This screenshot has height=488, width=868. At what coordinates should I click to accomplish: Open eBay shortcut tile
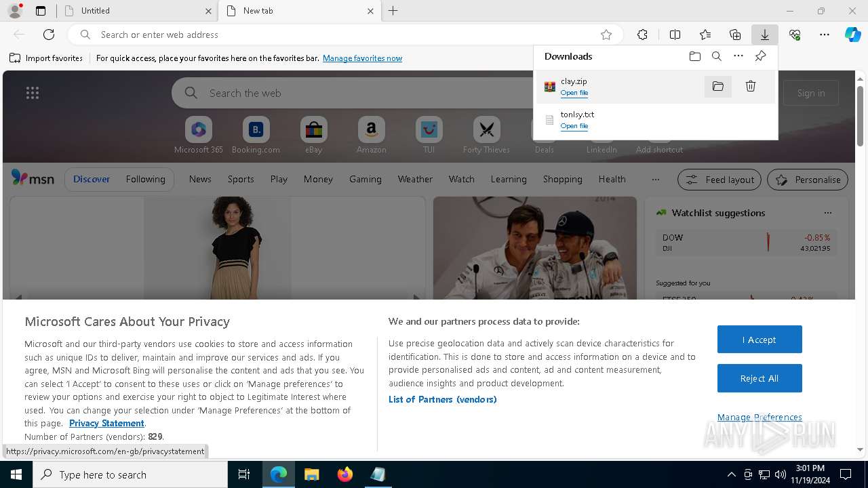pos(313,135)
